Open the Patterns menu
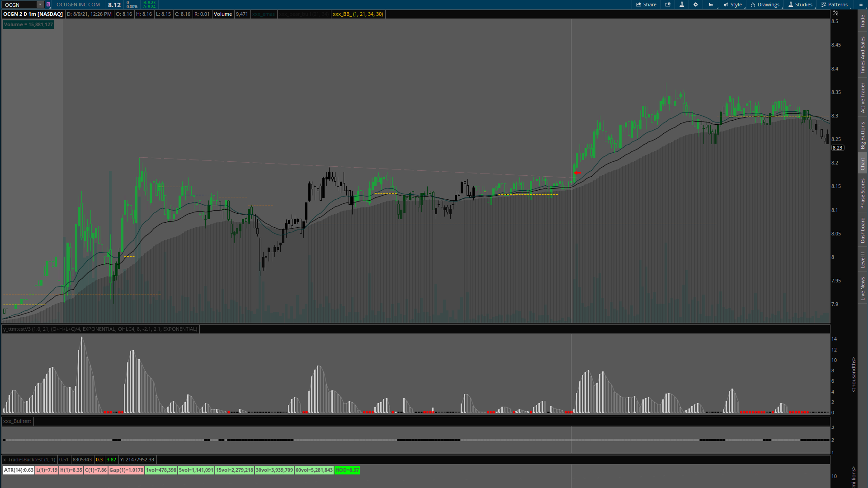The image size is (868, 488). pos(835,5)
